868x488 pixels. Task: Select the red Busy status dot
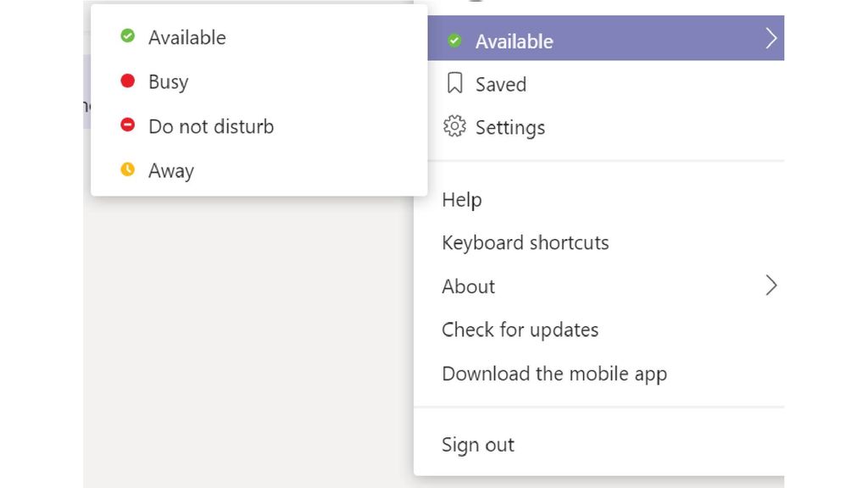click(128, 81)
